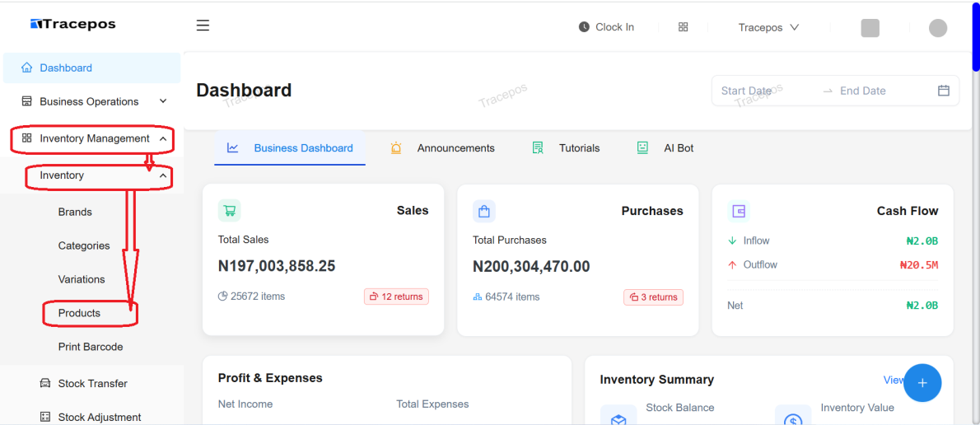Open Dashboard in the sidebar

pos(92,68)
